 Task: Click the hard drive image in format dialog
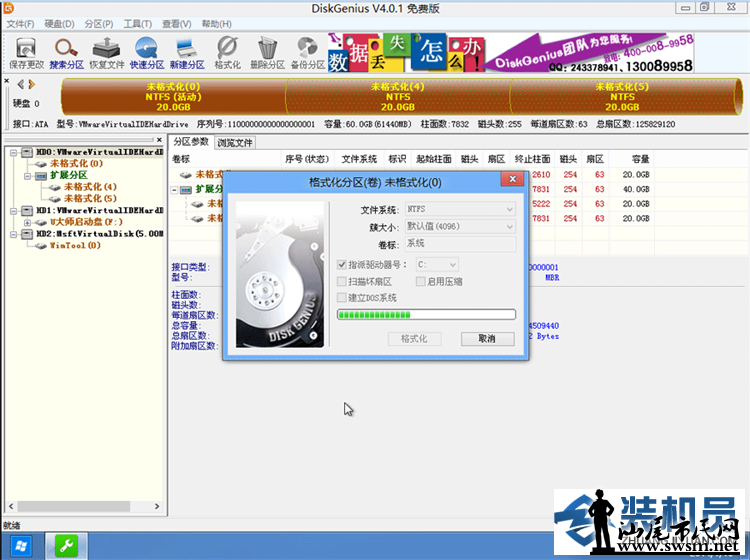click(280, 274)
